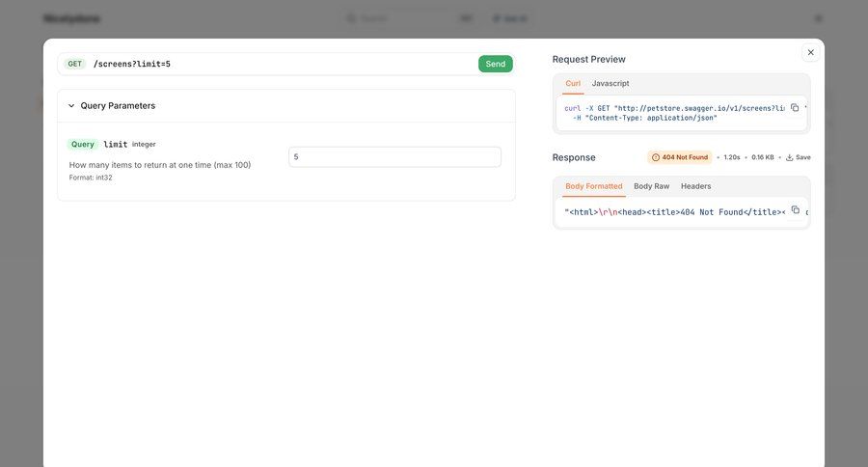Click the green Query tag
This screenshot has height=467, width=868.
(x=83, y=145)
